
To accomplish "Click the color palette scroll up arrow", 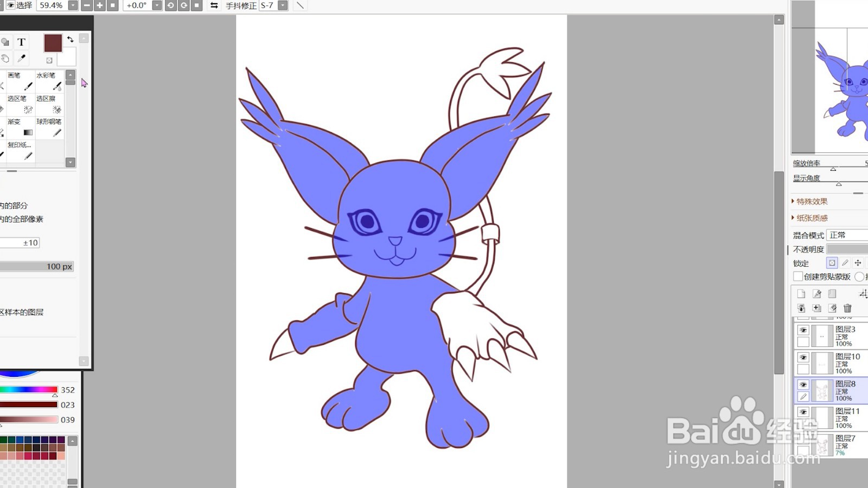I will point(72,441).
